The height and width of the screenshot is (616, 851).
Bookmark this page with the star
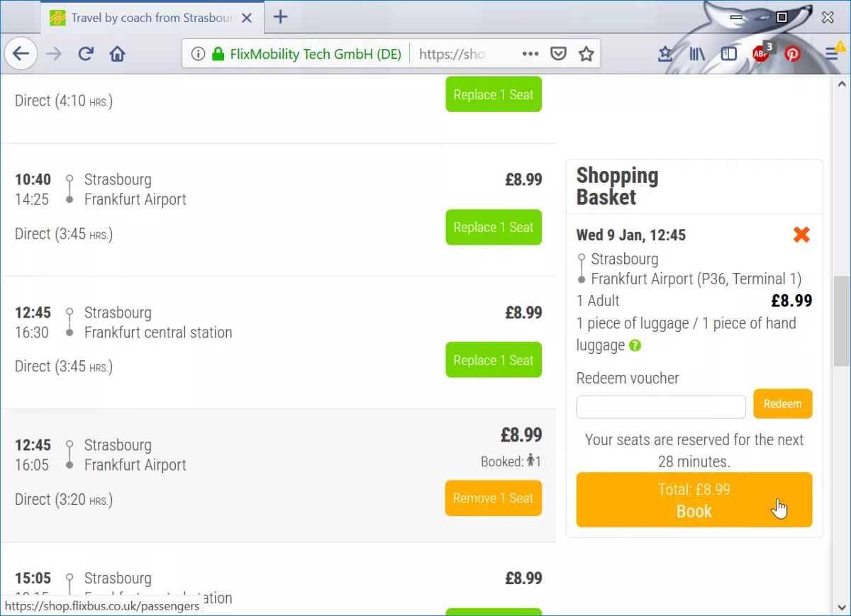[x=586, y=54]
